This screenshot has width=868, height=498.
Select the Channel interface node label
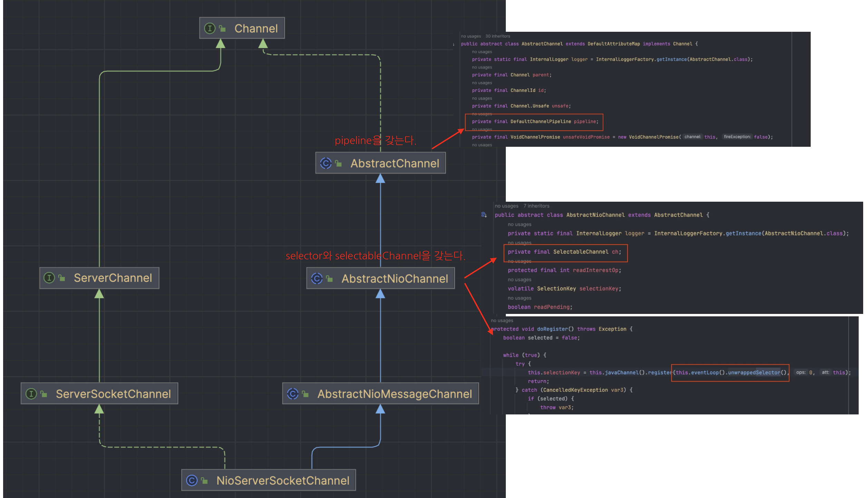[x=256, y=28]
